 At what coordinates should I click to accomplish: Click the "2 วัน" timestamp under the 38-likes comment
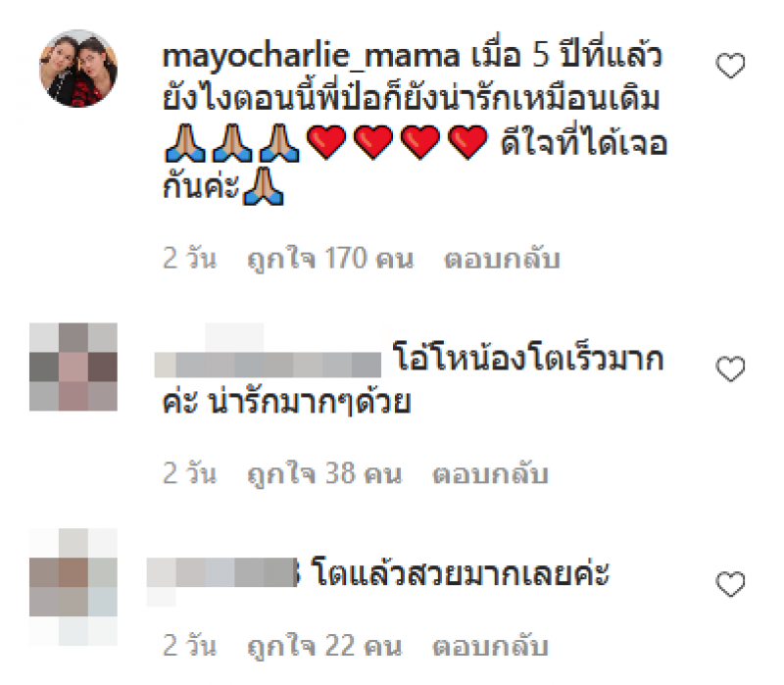click(x=189, y=473)
